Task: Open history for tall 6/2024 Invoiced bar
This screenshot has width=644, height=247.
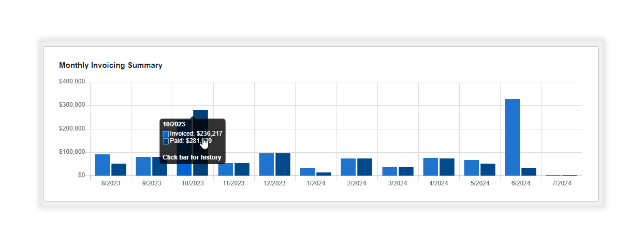Action: [x=513, y=137]
